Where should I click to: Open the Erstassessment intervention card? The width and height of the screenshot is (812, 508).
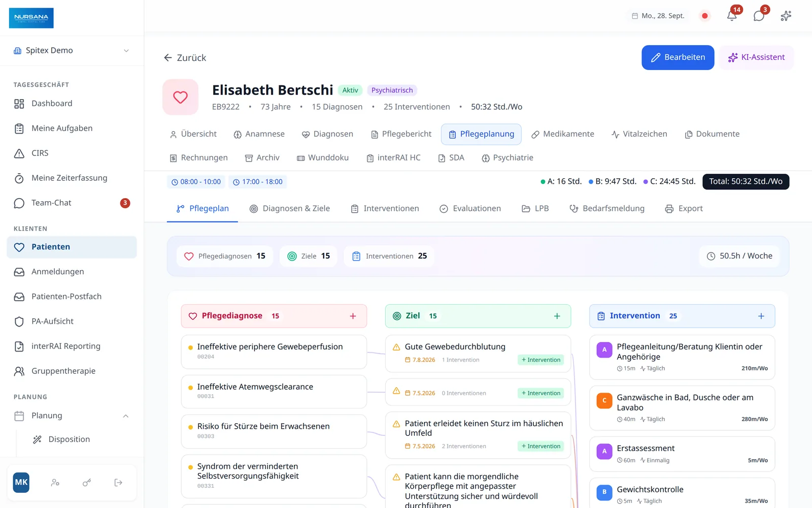(x=682, y=454)
